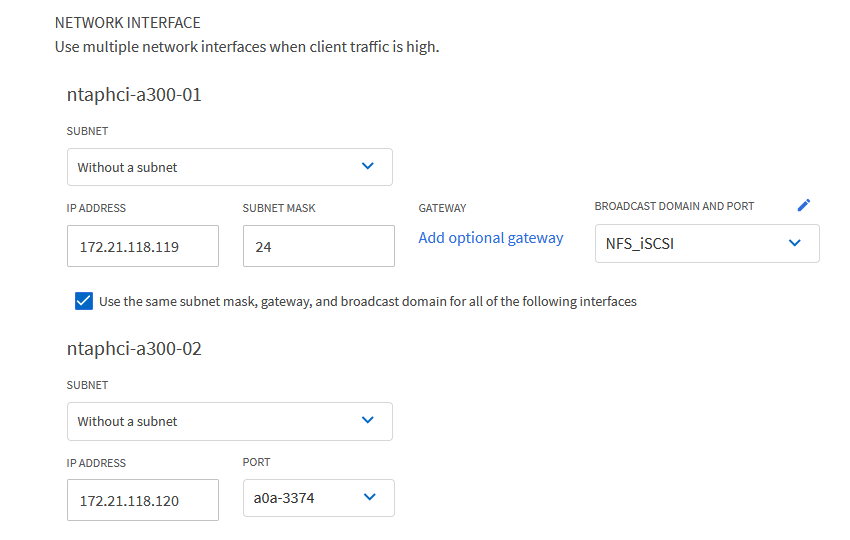The image size is (850, 540).
Task: Click the chevron arrow in ntaphci-a300-01 subnet box
Action: [367, 166]
